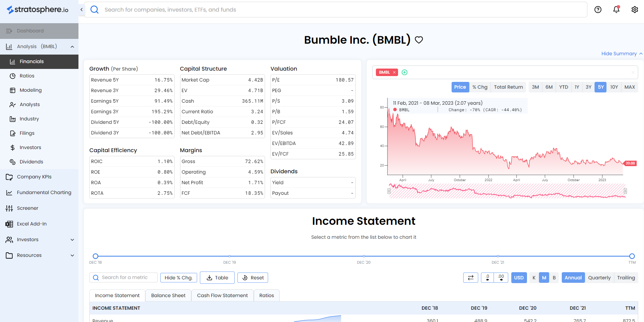Expand the Resources sidebar group

click(72, 255)
